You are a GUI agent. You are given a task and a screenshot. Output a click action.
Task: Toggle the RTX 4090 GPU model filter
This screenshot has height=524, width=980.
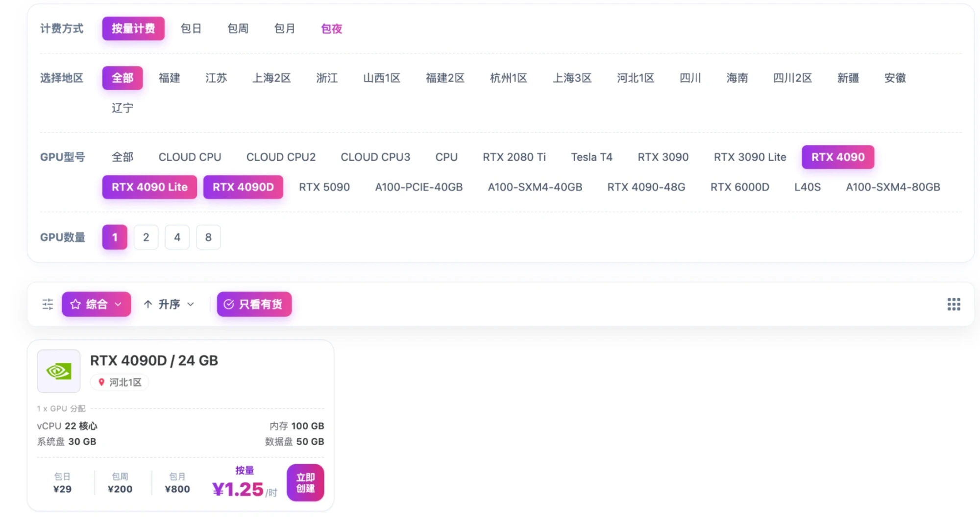pyautogui.click(x=838, y=157)
